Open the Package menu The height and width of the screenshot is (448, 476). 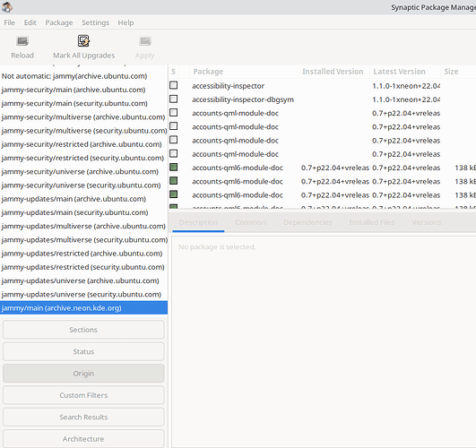pyautogui.click(x=59, y=22)
